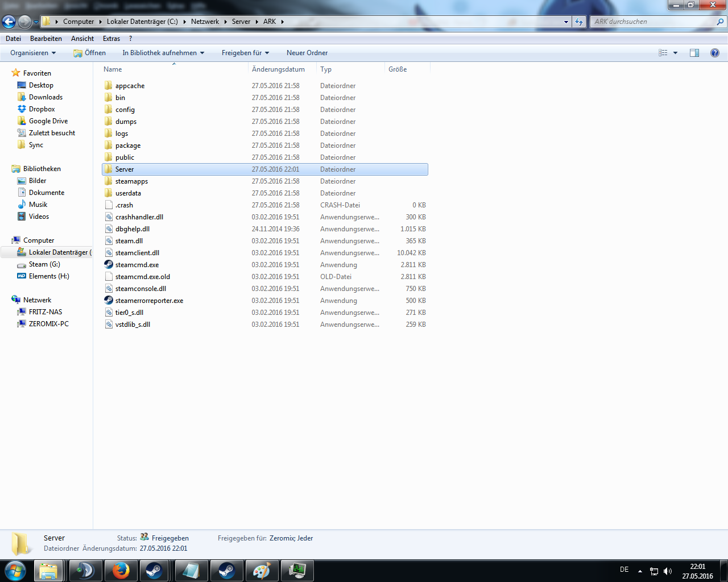The height and width of the screenshot is (582, 728).
Task: Expand the arrow after Computer in address bar
Action: pos(101,22)
